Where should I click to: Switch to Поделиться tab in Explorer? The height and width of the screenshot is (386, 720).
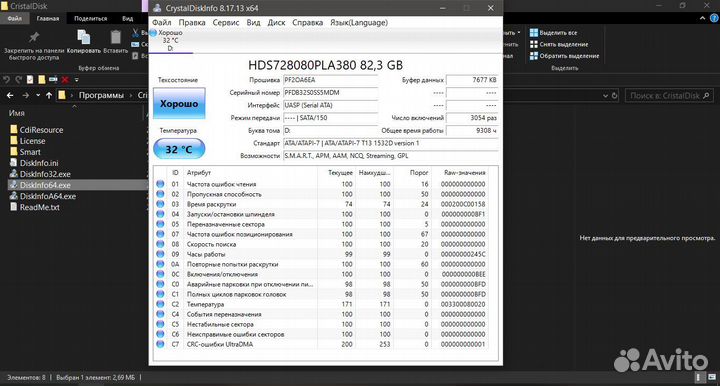[90, 18]
